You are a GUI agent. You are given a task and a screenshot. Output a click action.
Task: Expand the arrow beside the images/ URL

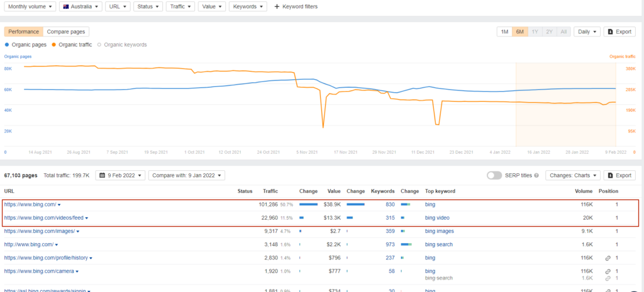(x=78, y=232)
